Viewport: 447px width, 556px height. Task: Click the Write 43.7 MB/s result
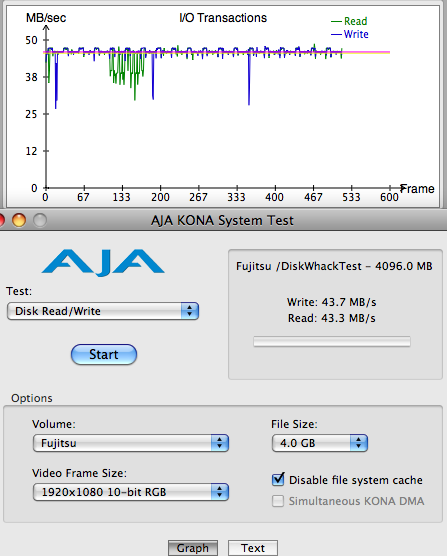(331, 302)
